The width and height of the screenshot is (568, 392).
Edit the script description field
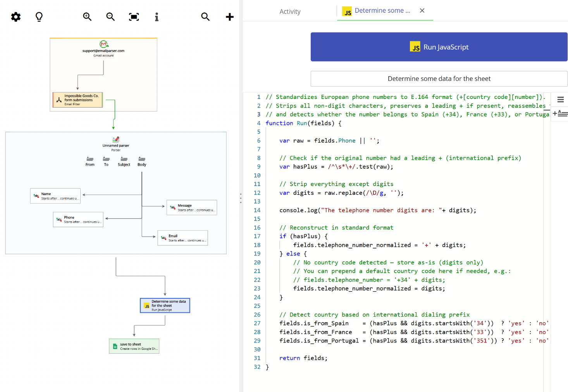click(x=439, y=79)
